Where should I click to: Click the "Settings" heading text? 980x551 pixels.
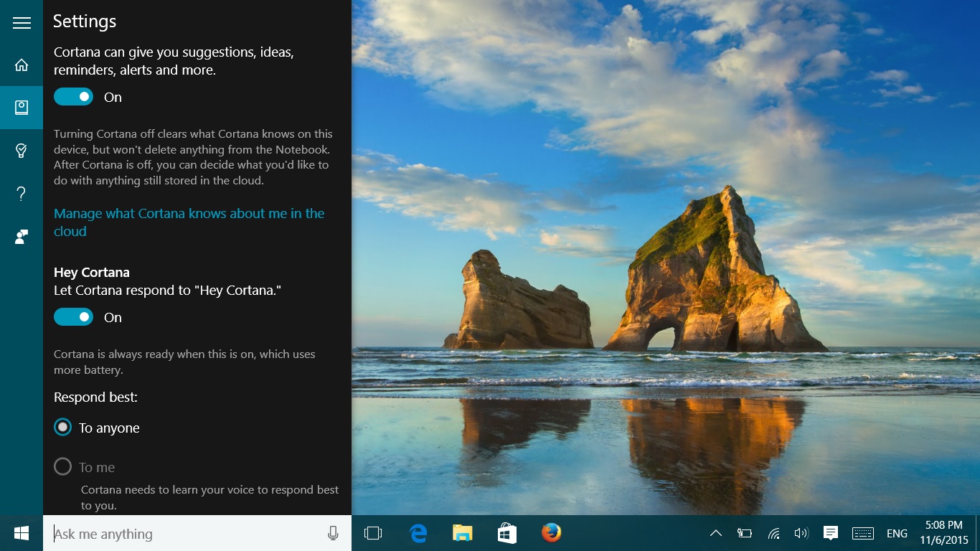click(85, 22)
